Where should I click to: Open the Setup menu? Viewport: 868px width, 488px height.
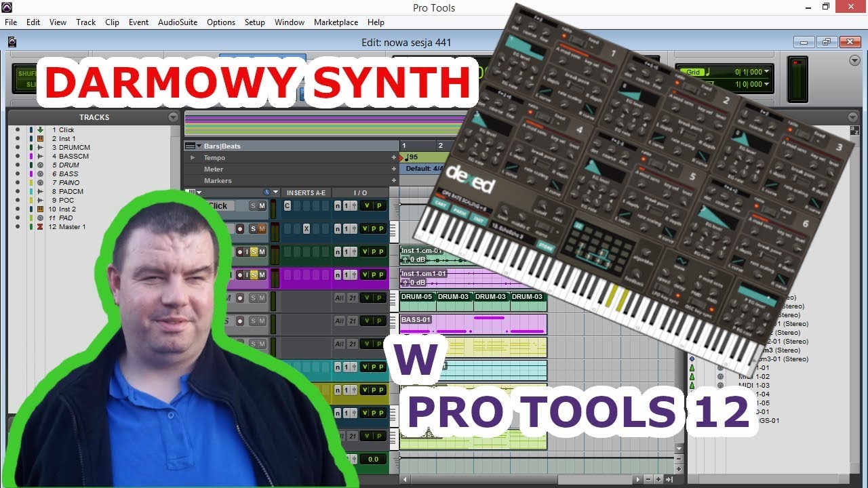(255, 22)
